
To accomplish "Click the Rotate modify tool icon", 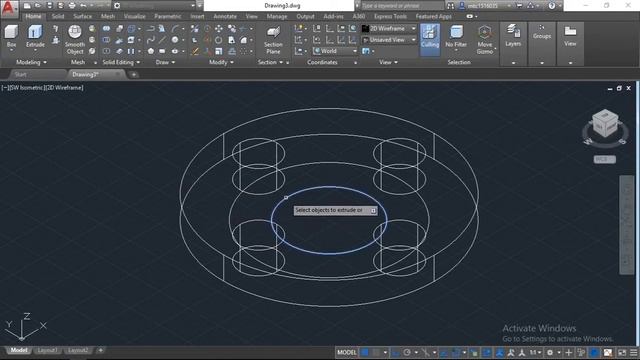I will tap(218, 40).
